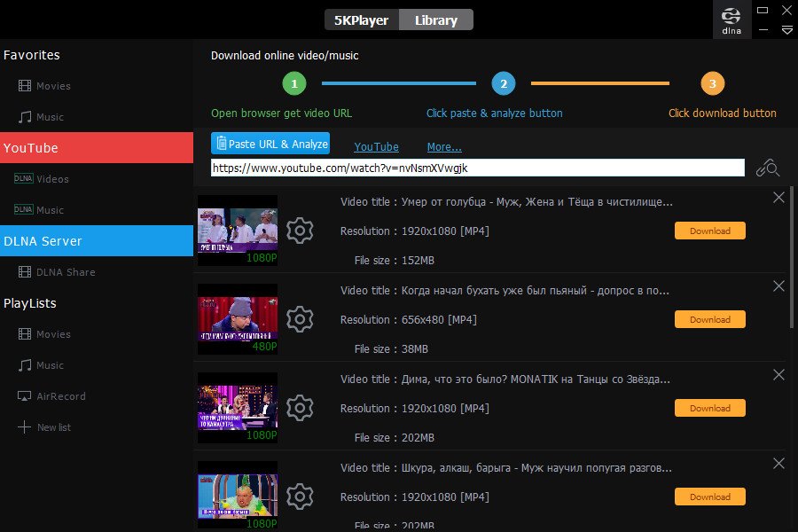Click the plus icon beside New list
The height and width of the screenshot is (532, 798).
24,426
